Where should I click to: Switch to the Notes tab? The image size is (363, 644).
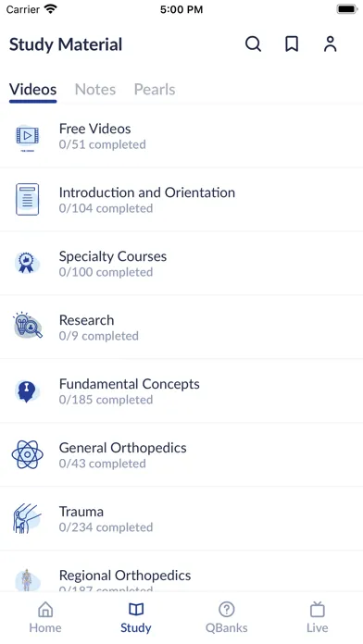(x=95, y=89)
